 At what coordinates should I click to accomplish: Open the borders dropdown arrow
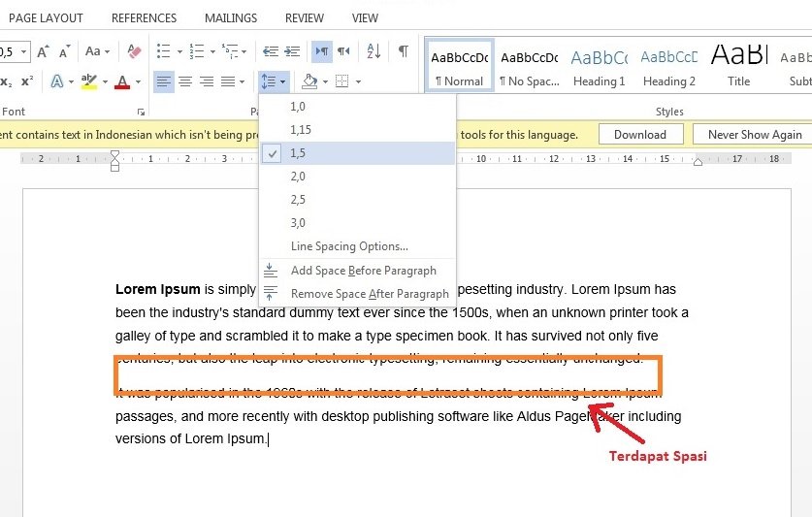pos(358,82)
